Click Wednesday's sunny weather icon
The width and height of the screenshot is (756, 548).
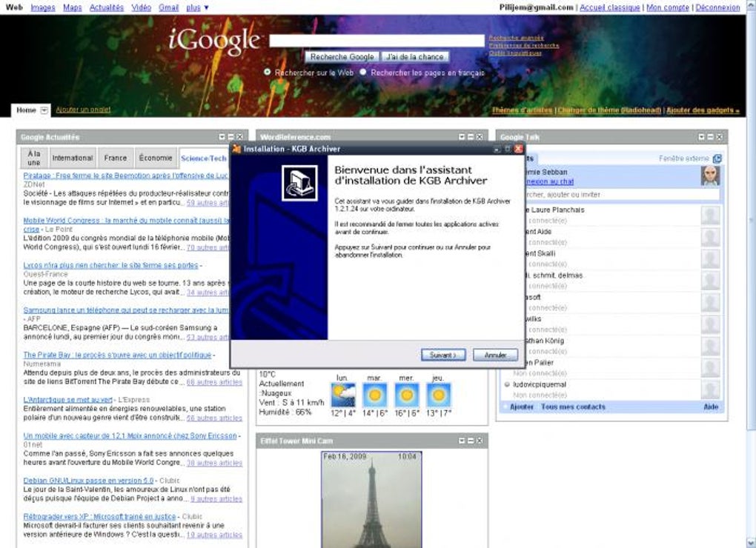click(406, 395)
